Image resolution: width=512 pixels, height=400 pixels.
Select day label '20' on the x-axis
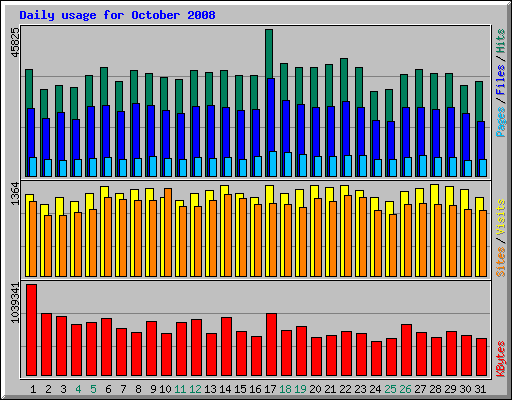316,389
